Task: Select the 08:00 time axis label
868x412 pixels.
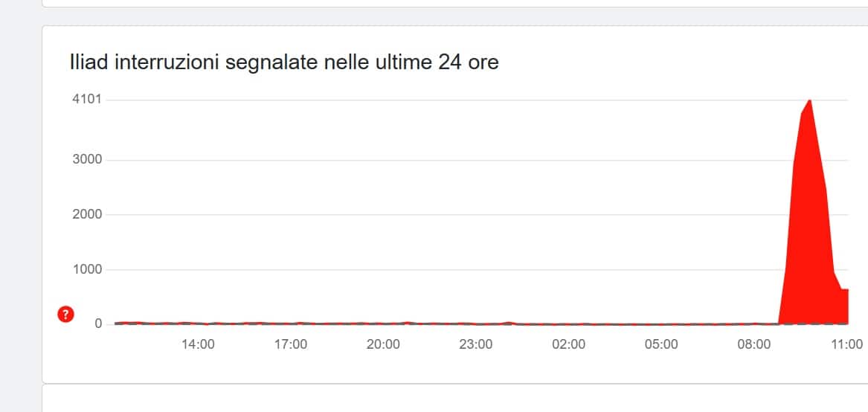Action: coord(753,345)
